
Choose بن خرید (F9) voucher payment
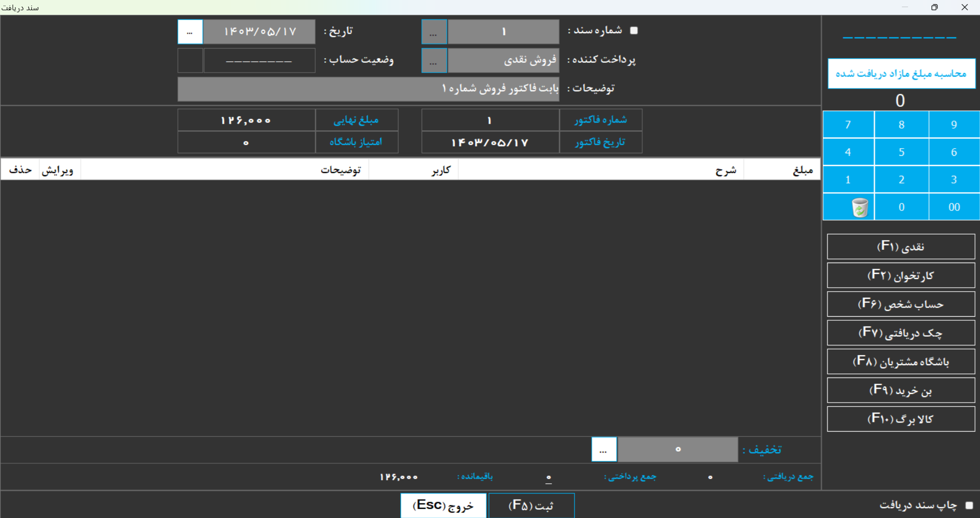click(901, 390)
